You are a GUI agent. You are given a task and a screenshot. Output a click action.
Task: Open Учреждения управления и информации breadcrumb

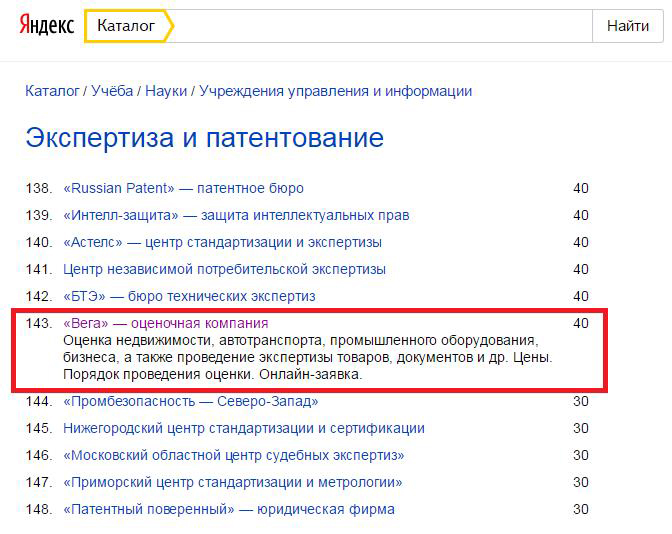(x=336, y=91)
